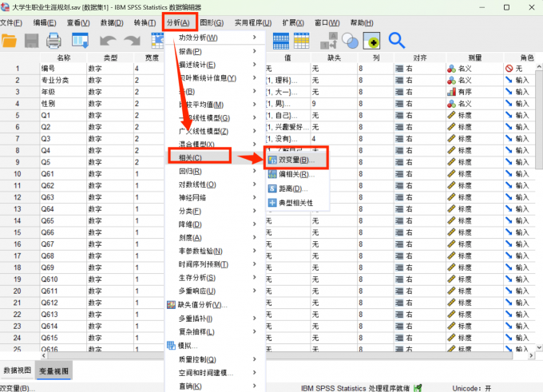This screenshot has height=392, width=543.
Task: Click the 距离(D) submenu icon
Action: (272, 188)
